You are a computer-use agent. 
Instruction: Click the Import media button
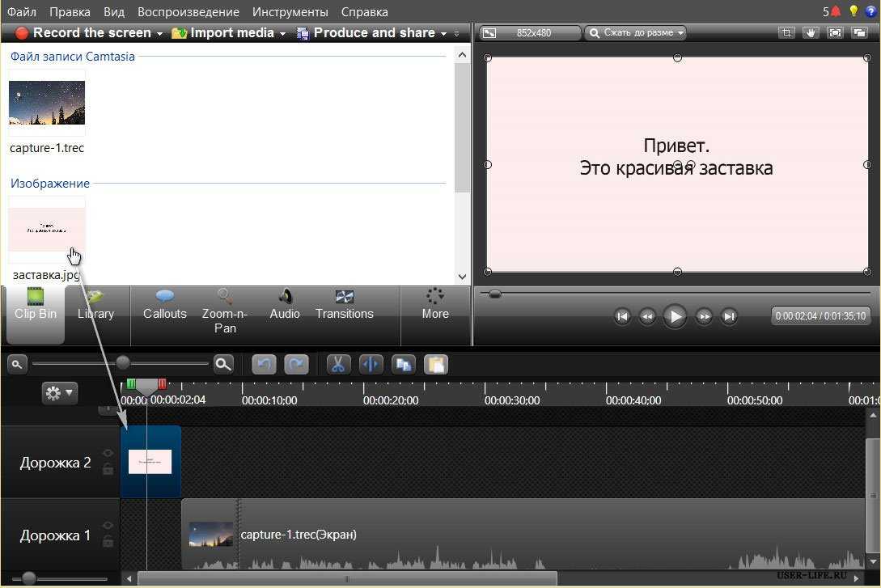click(229, 33)
